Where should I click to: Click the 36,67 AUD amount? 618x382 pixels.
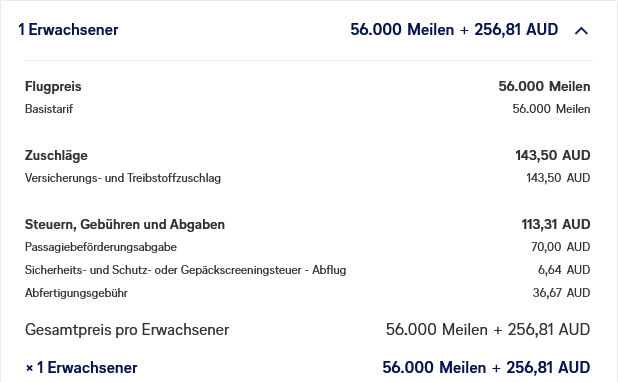point(561,293)
